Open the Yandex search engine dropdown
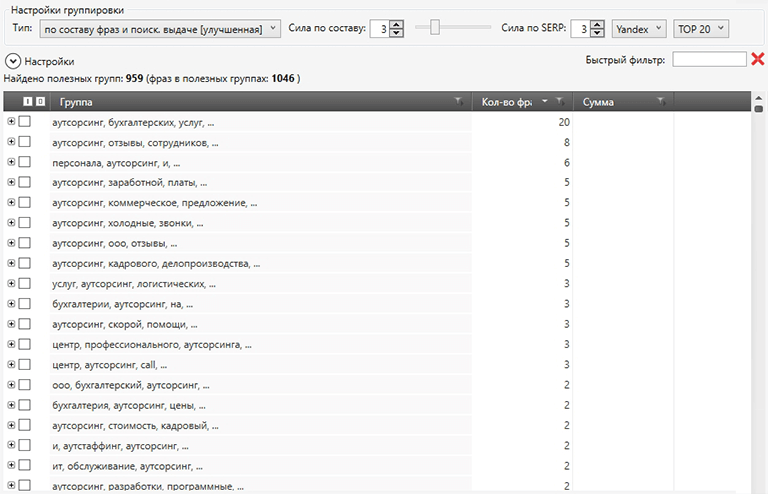768x494 pixels. [638, 29]
